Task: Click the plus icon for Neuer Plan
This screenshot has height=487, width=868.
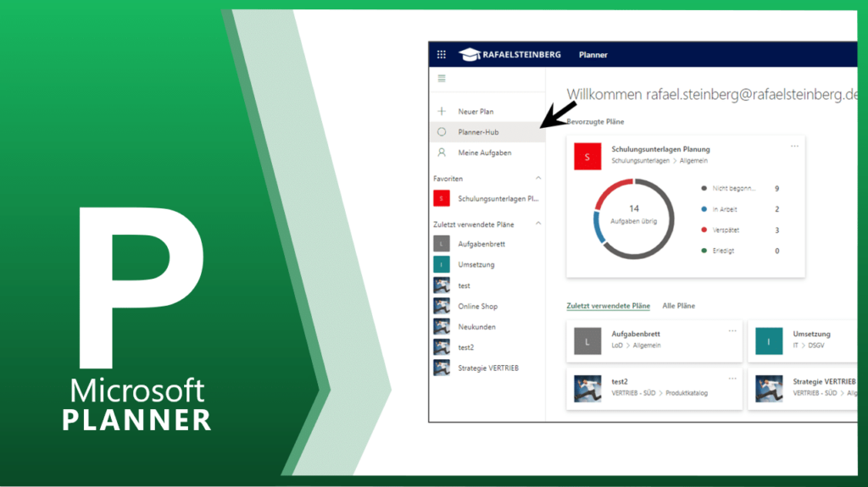Action: click(441, 112)
